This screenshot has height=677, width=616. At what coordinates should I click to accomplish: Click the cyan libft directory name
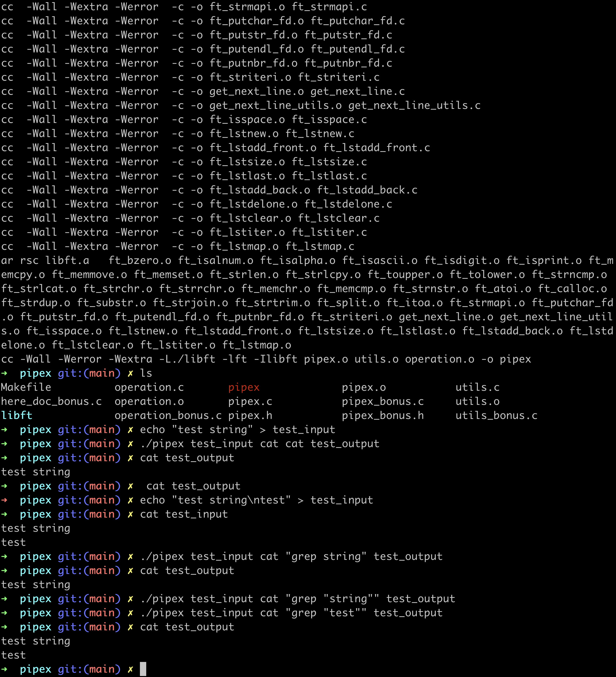click(x=17, y=415)
